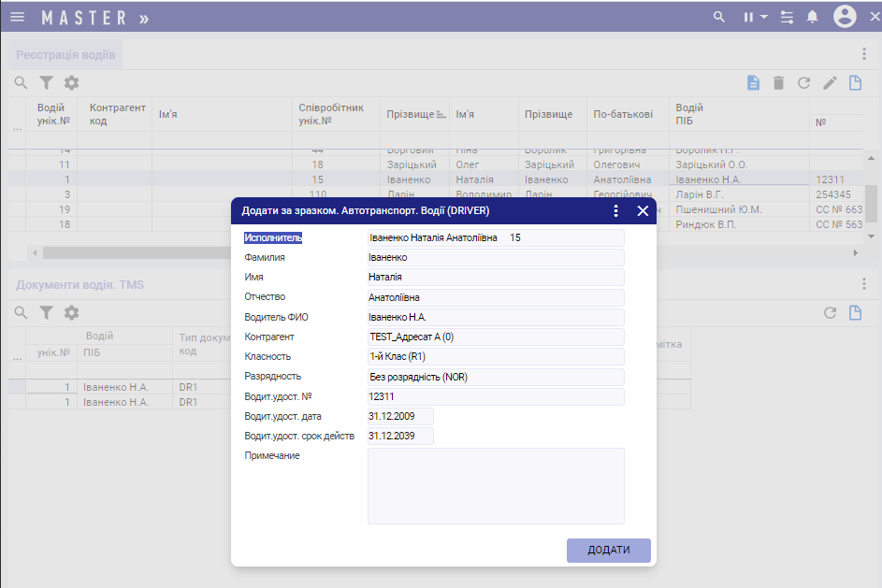This screenshot has width=882, height=588.
Task: Sort by the Прізвище column header
Action: point(412,114)
